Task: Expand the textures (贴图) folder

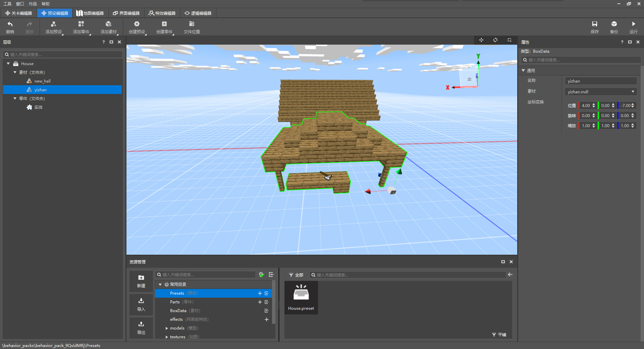Action: [167, 337]
